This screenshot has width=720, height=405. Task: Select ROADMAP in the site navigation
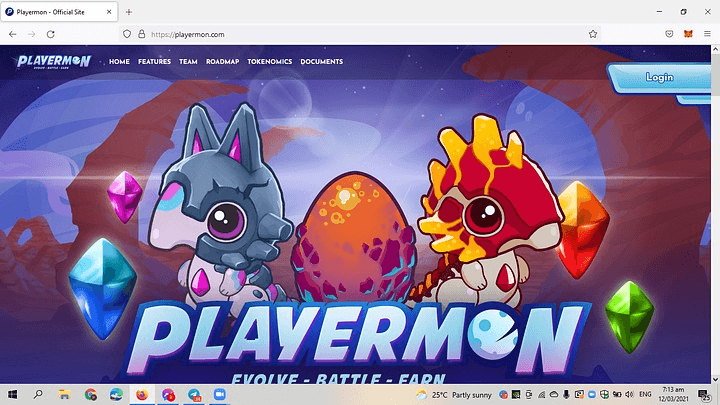(222, 62)
